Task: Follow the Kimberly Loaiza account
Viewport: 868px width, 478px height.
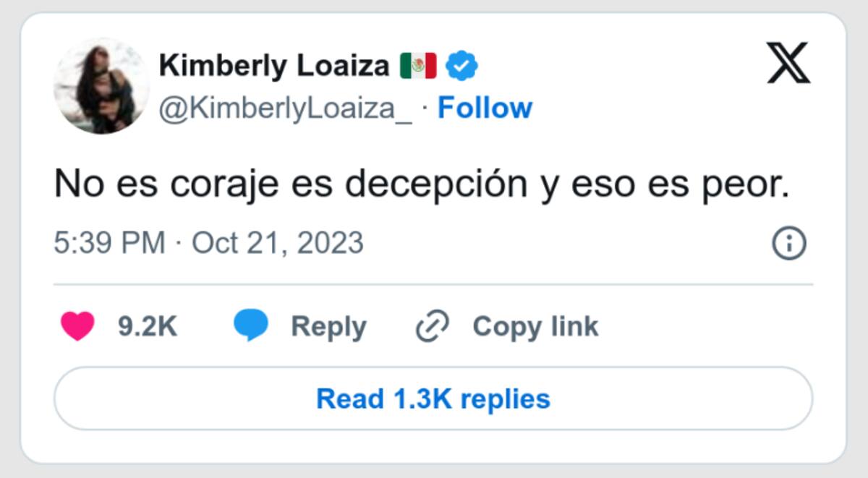Action: click(485, 108)
